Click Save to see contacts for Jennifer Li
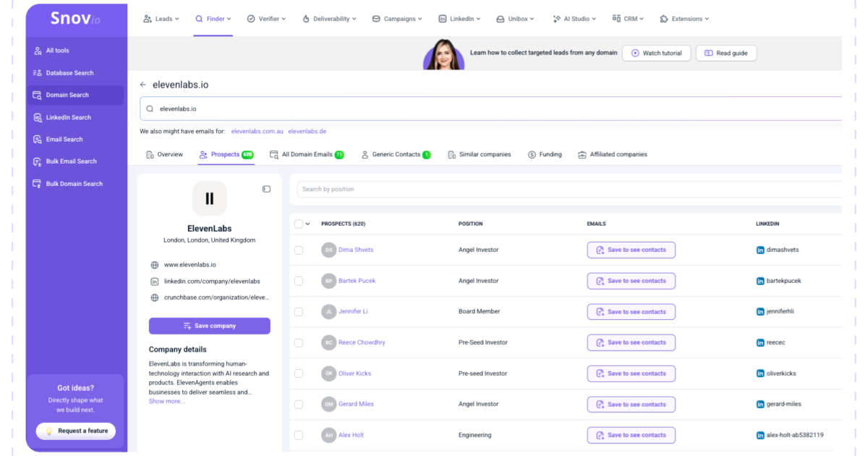The width and height of the screenshot is (868, 456). click(x=631, y=312)
